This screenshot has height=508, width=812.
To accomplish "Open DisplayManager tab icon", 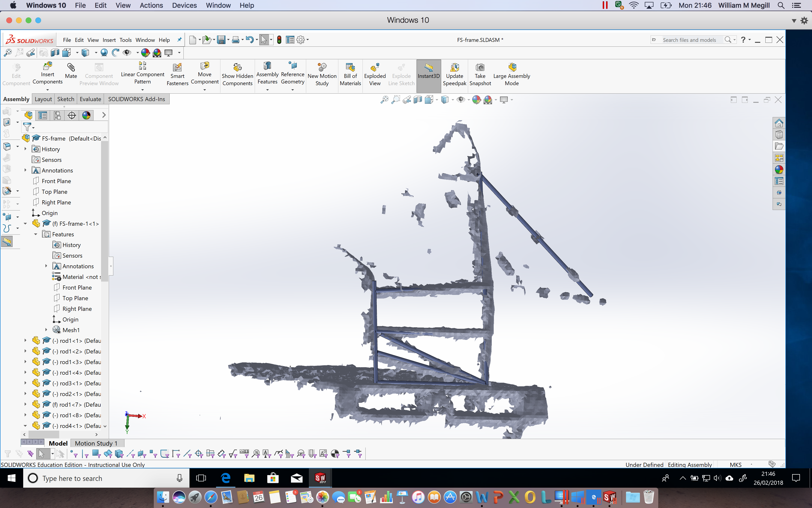I will coord(86,115).
